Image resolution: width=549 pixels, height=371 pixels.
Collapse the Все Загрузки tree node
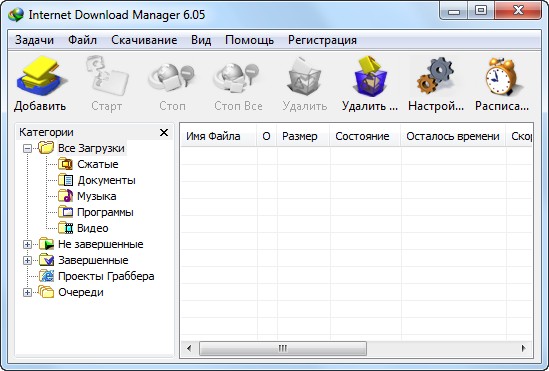pos(27,148)
